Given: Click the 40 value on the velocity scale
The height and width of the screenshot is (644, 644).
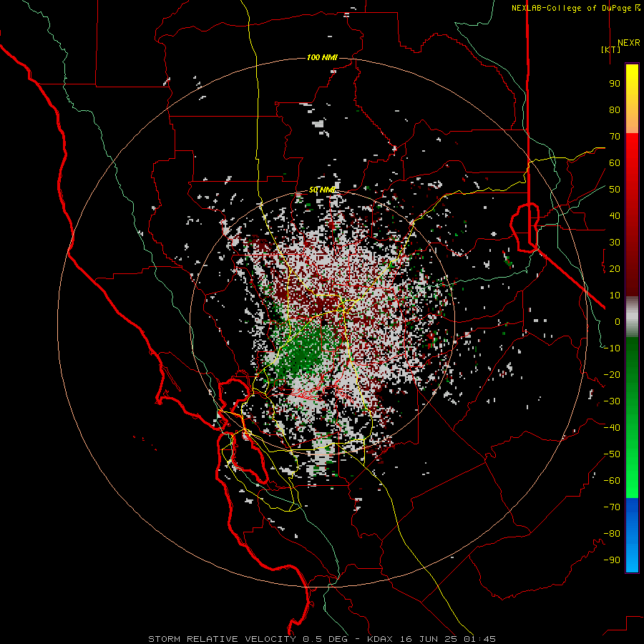Looking at the screenshot, I should click(x=615, y=216).
